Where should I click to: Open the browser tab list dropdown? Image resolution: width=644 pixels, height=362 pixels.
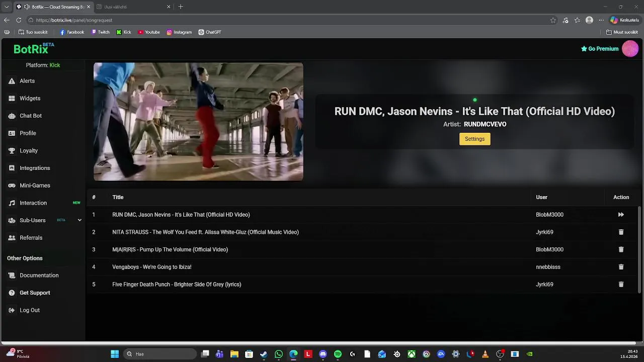7,7
